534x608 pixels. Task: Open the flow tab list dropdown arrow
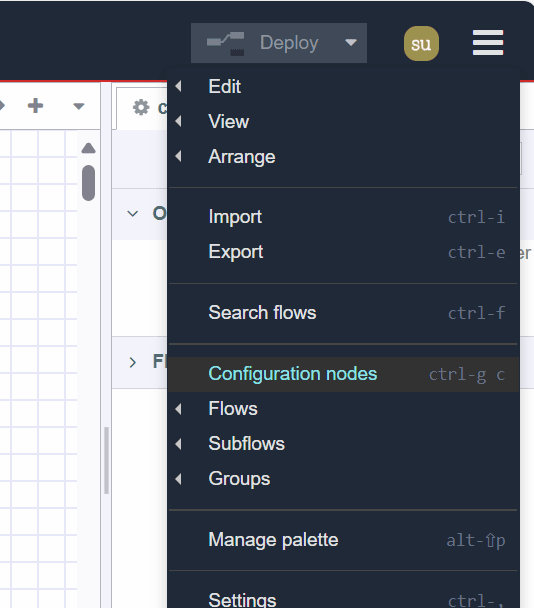pos(79,106)
